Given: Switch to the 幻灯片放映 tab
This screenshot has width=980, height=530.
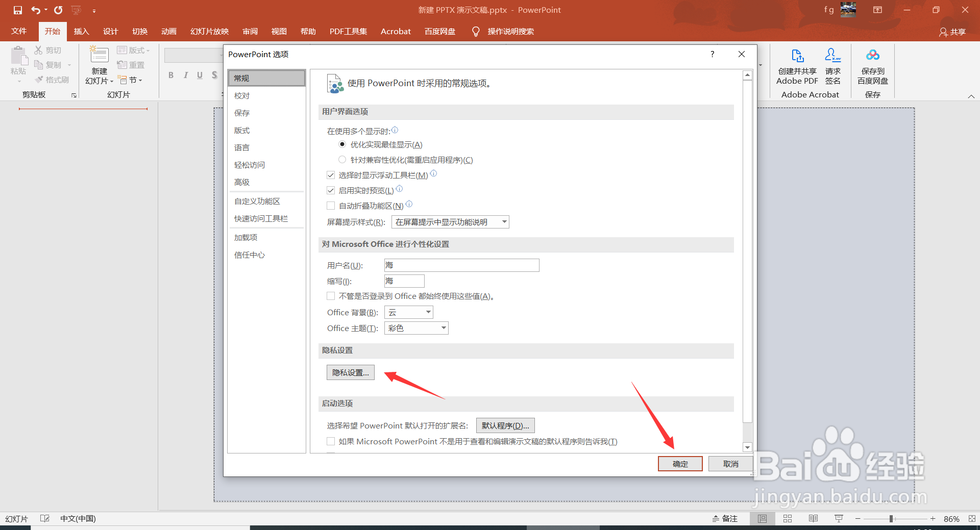Looking at the screenshot, I should click(x=208, y=31).
